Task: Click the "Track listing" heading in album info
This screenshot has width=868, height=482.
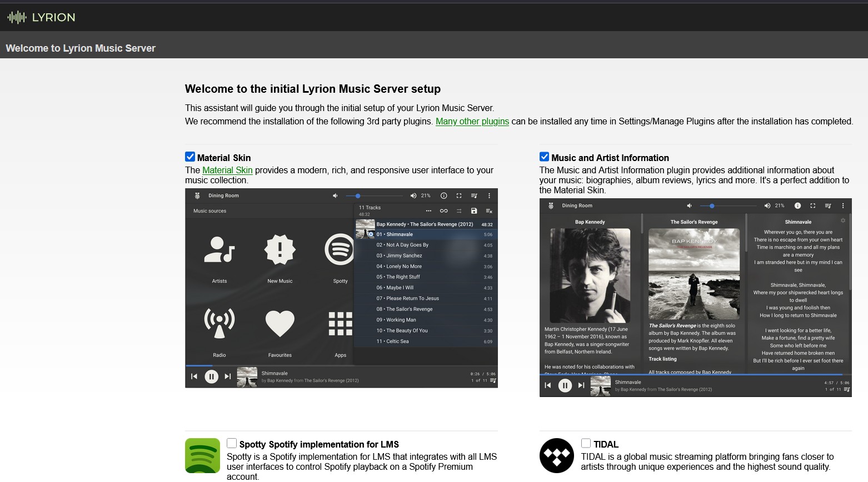Action: tap(662, 359)
